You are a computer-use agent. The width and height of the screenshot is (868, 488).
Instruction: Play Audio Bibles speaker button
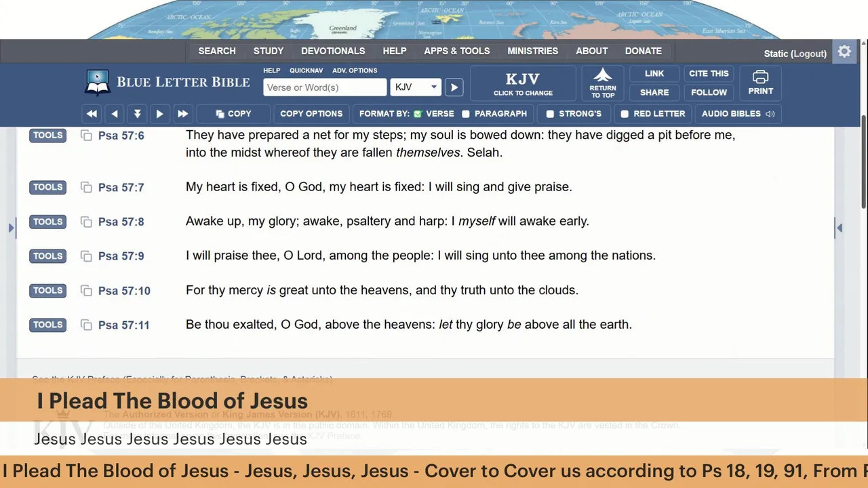point(738,114)
